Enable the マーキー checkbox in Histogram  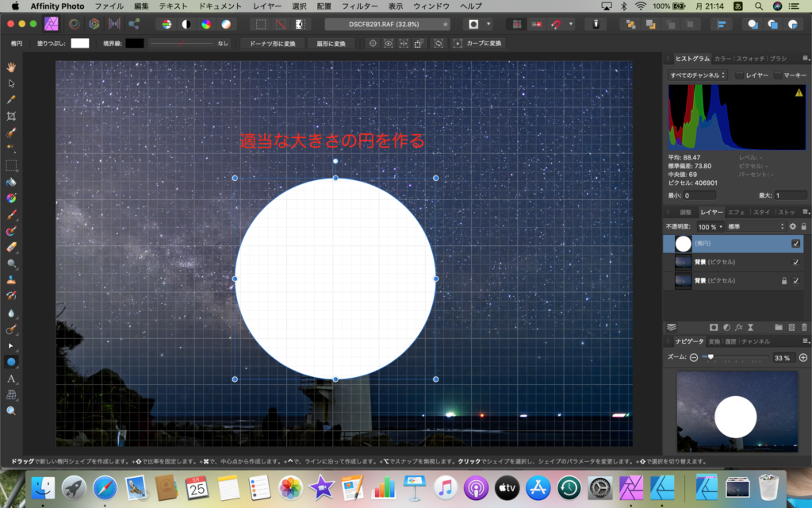coord(777,75)
